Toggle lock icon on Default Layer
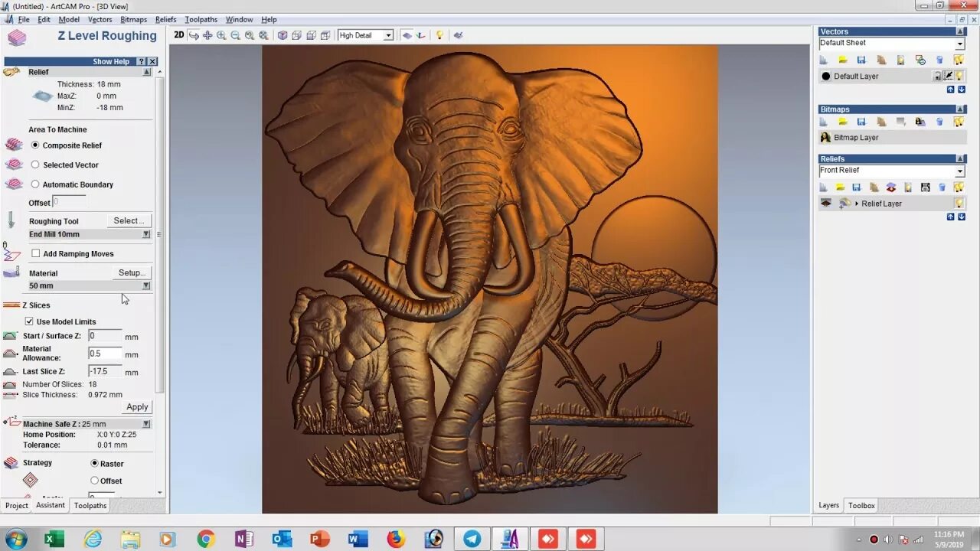 point(937,76)
